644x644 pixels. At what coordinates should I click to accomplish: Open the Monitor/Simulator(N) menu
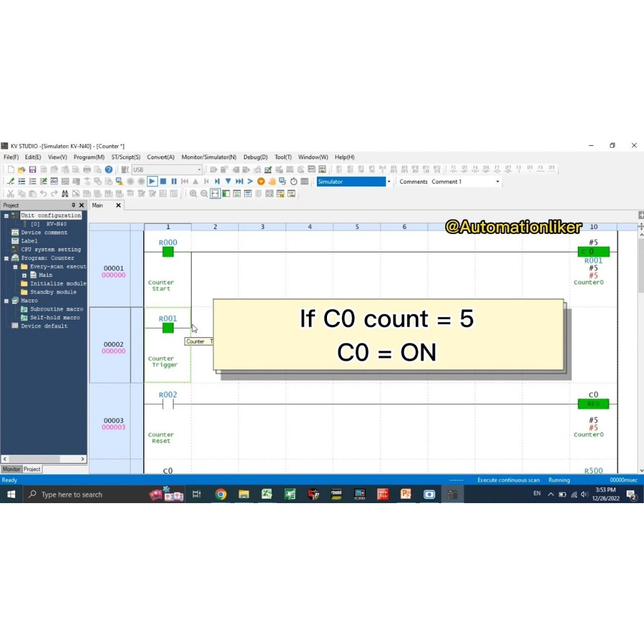coord(208,157)
